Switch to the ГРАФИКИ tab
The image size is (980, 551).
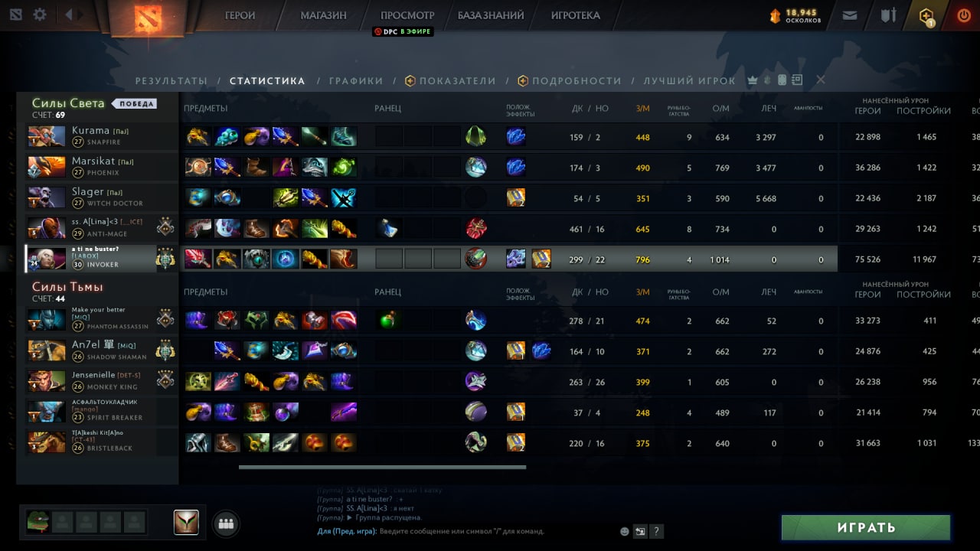tap(356, 80)
